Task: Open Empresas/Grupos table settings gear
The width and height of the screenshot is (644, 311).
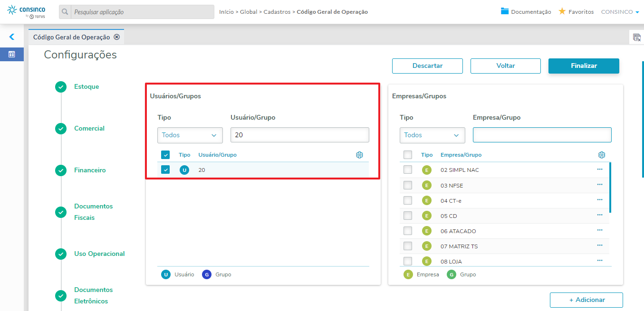Action: tap(602, 155)
